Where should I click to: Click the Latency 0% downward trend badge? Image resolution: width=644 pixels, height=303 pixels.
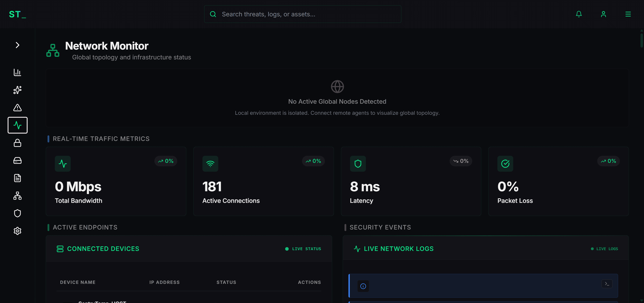[461, 161]
